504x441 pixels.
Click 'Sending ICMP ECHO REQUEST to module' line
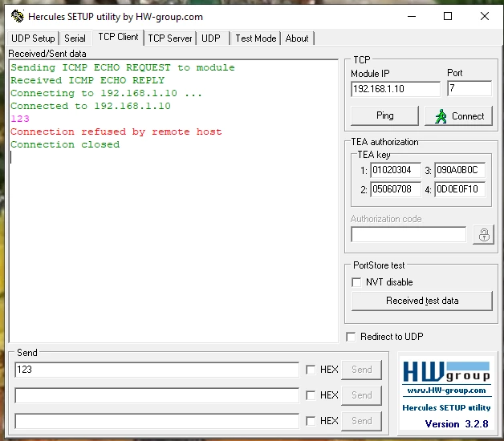pyautogui.click(x=123, y=67)
